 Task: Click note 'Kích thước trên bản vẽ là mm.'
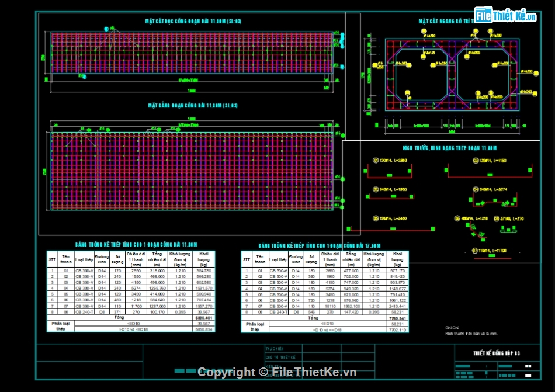[x=471, y=334]
